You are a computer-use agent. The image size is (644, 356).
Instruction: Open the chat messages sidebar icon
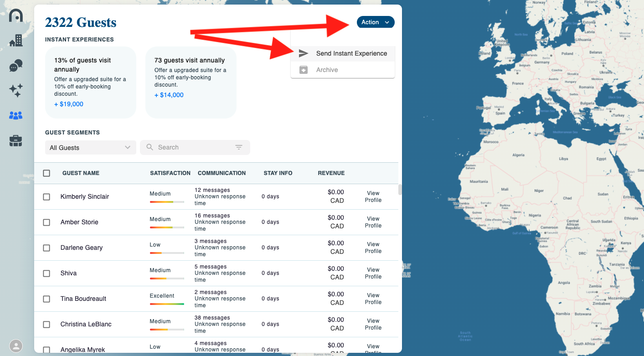coord(16,66)
